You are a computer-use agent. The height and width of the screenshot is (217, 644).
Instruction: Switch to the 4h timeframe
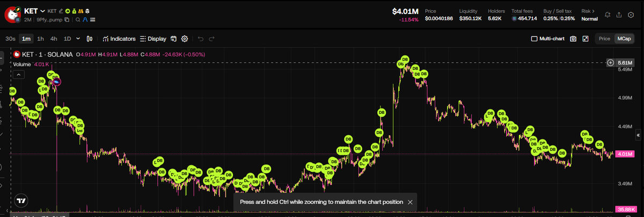click(54, 39)
